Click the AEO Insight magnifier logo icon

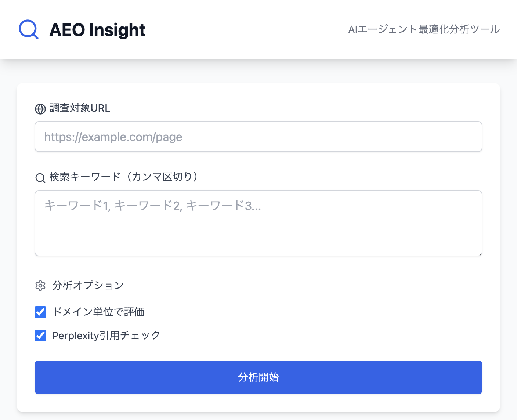pos(28,29)
